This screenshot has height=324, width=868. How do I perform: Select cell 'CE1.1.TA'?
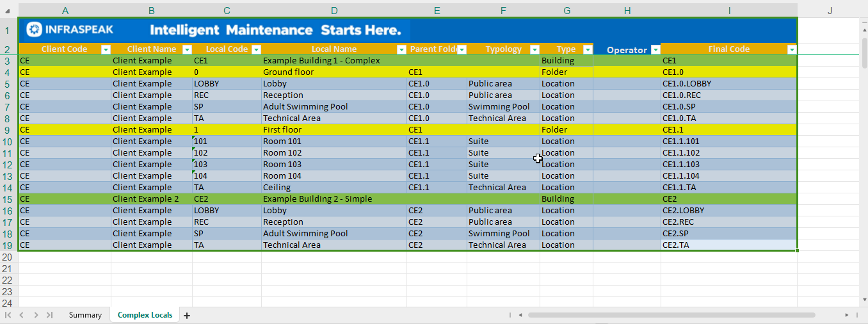tap(729, 188)
